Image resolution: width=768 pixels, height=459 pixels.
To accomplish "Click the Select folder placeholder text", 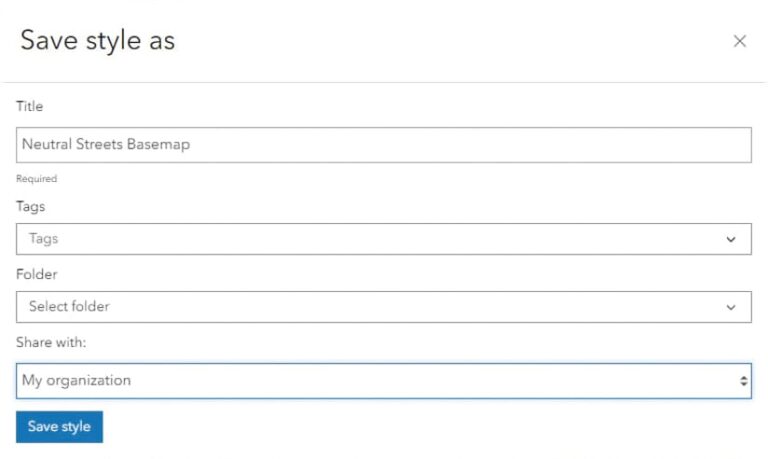I will 69,307.
